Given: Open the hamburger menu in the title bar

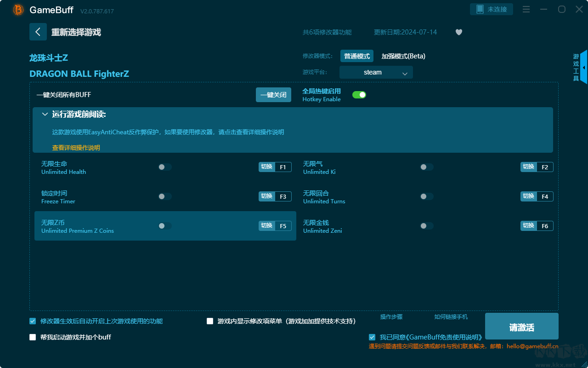Looking at the screenshot, I should coord(526,9).
